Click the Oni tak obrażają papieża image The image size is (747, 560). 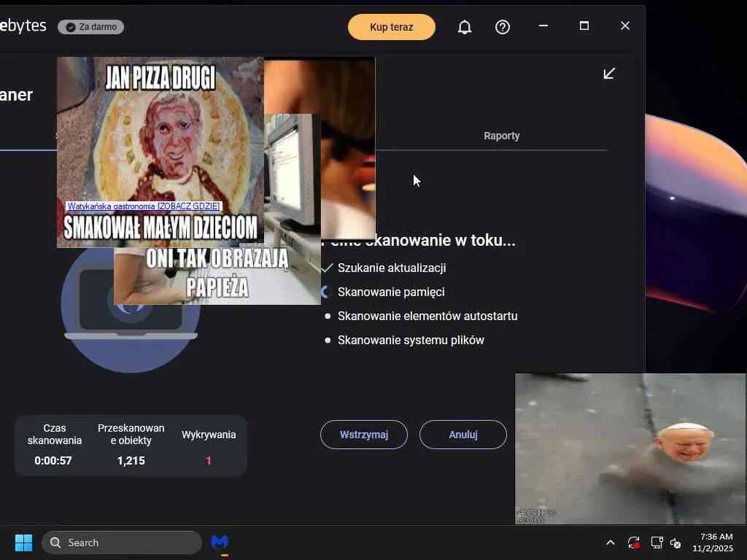pyautogui.click(x=217, y=276)
